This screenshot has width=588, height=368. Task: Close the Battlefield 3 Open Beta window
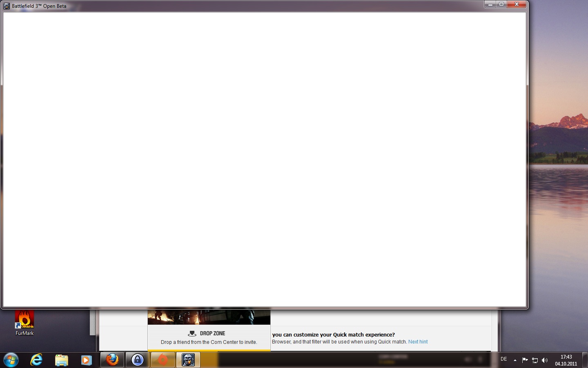point(517,4)
